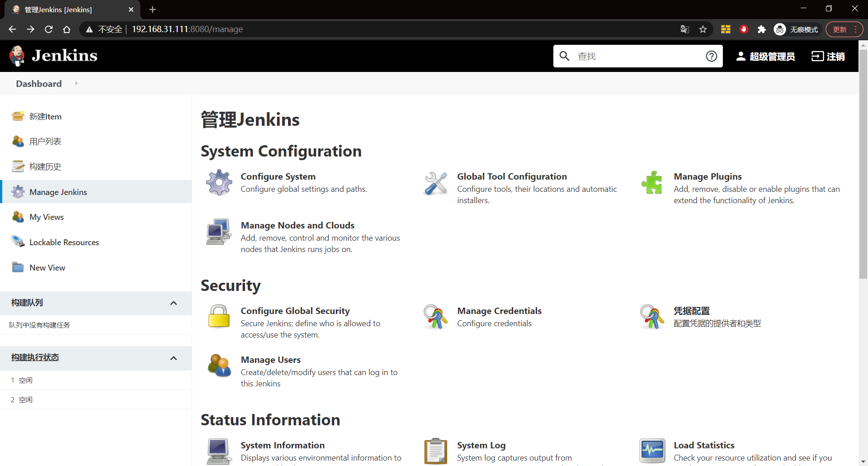The width and height of the screenshot is (868, 466).
Task: Click the page vertical scrollbar thumb
Action: [863, 164]
